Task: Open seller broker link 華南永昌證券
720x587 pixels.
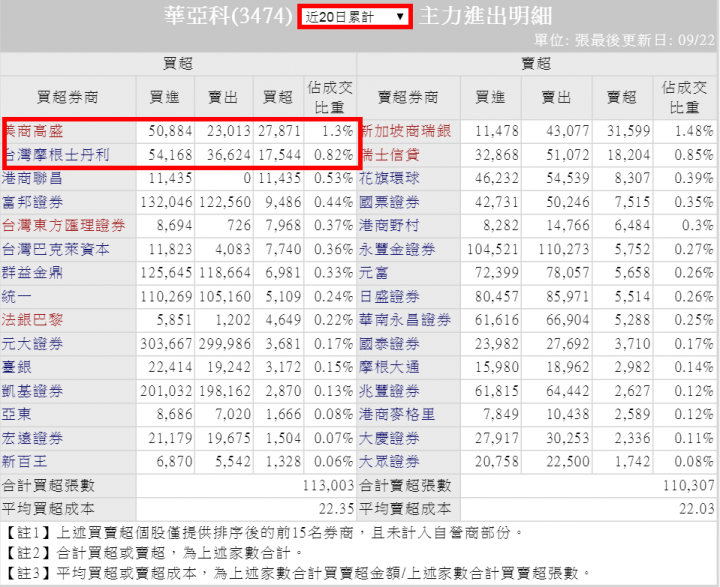Action: click(x=405, y=320)
